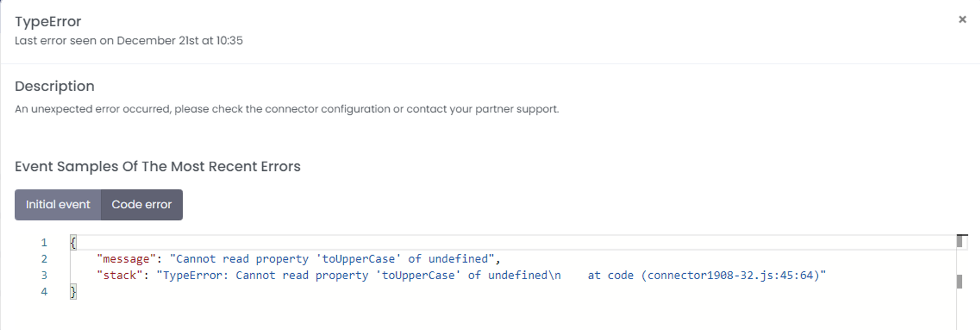This screenshot has width=980, height=330.
Task: Click the TypeError title heading
Action: tap(48, 21)
